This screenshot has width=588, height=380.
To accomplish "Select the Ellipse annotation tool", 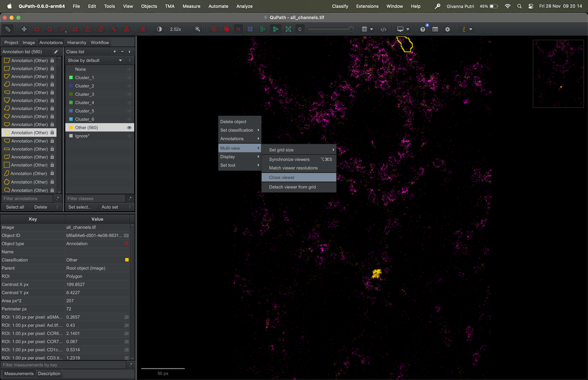I will pyautogui.click(x=50, y=29).
